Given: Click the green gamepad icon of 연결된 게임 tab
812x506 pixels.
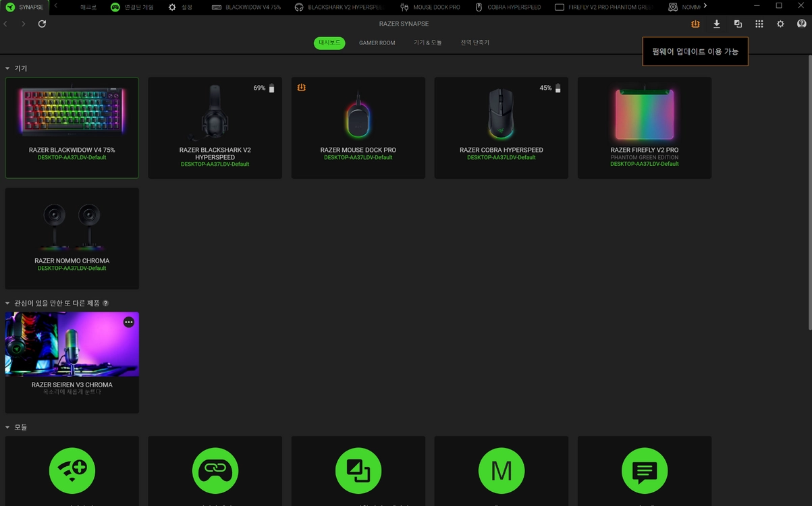Looking at the screenshot, I should pyautogui.click(x=115, y=7).
